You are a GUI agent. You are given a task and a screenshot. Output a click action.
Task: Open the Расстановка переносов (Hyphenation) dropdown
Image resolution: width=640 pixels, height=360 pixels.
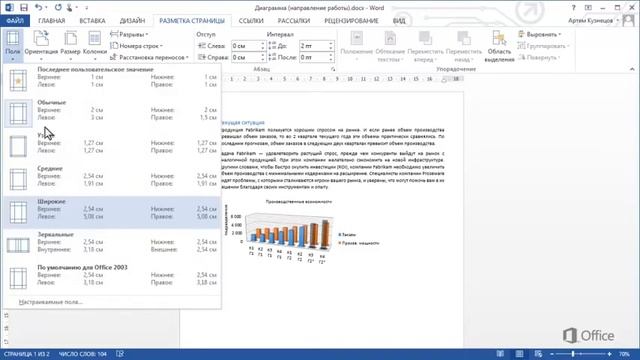coord(149,57)
